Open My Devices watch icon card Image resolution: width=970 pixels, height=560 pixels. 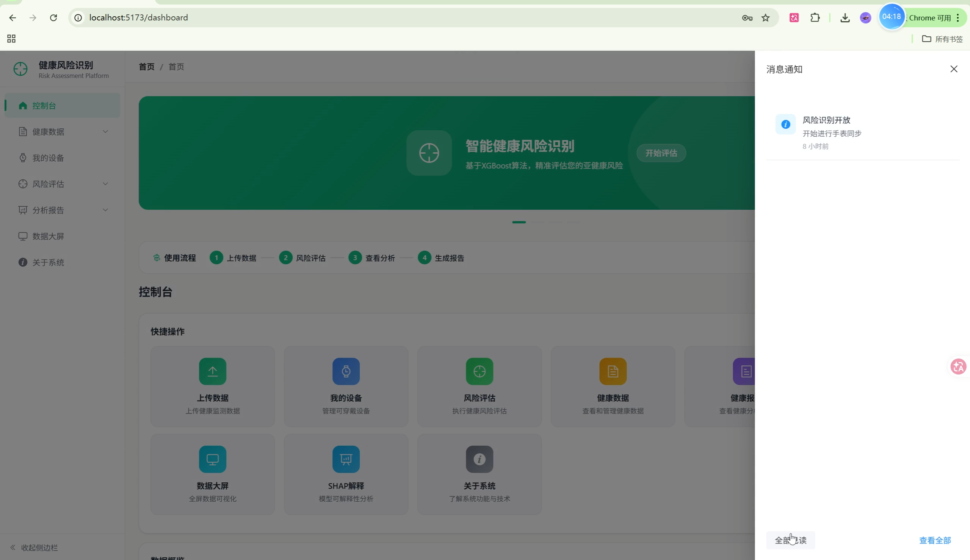346,371
